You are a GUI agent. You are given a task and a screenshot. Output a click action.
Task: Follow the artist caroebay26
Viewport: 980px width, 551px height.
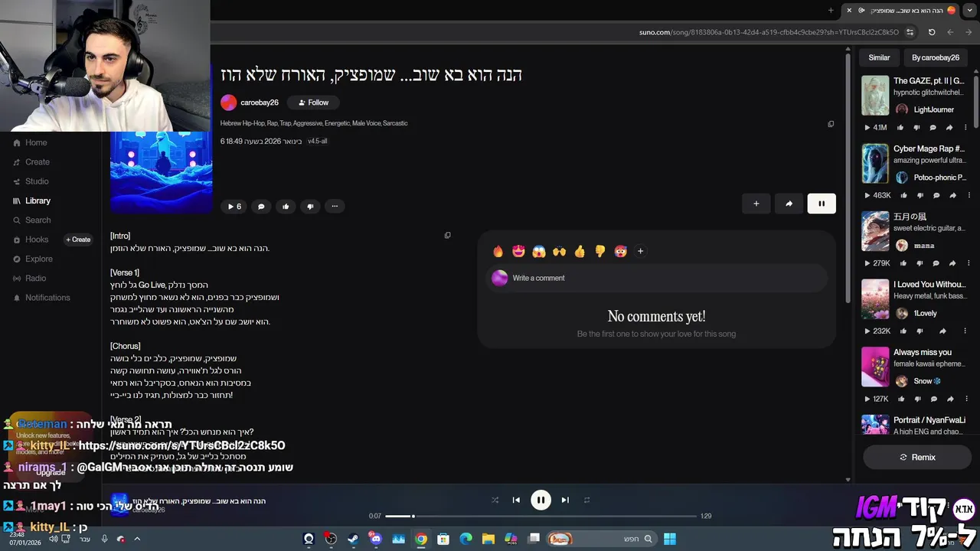point(313,103)
